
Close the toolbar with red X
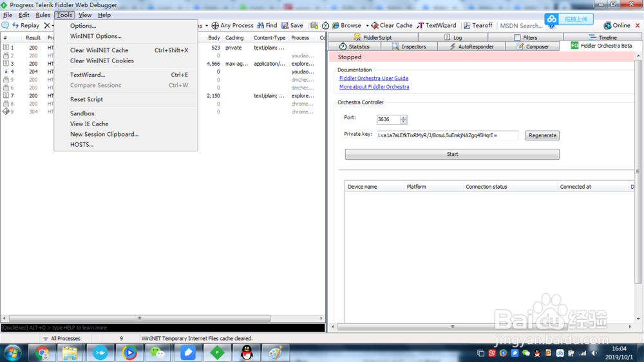tap(638, 26)
